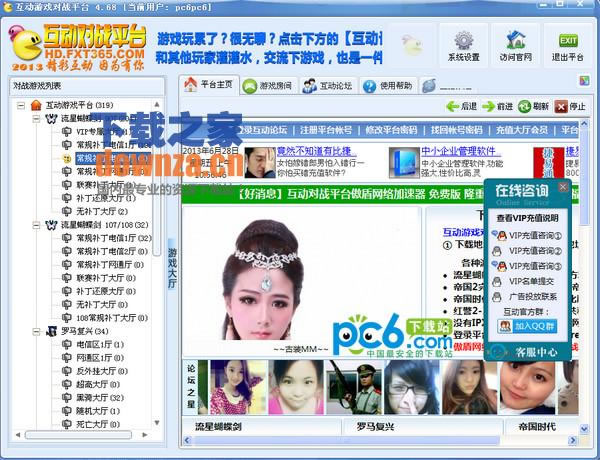Viewport: 600px width, 460px height.
Task: Select 互动游戏平台 (319) home icon
Action: click(x=36, y=105)
